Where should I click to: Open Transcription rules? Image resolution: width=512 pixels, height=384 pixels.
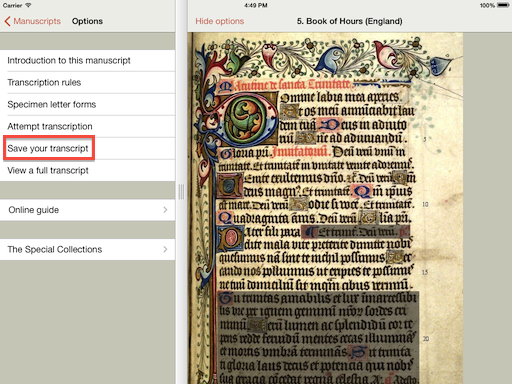(x=87, y=82)
